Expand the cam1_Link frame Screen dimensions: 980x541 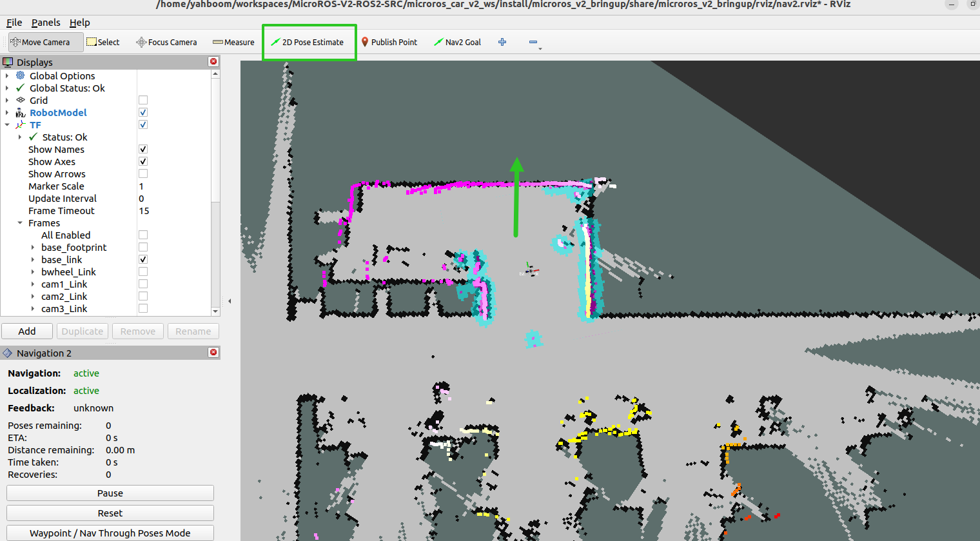(33, 284)
